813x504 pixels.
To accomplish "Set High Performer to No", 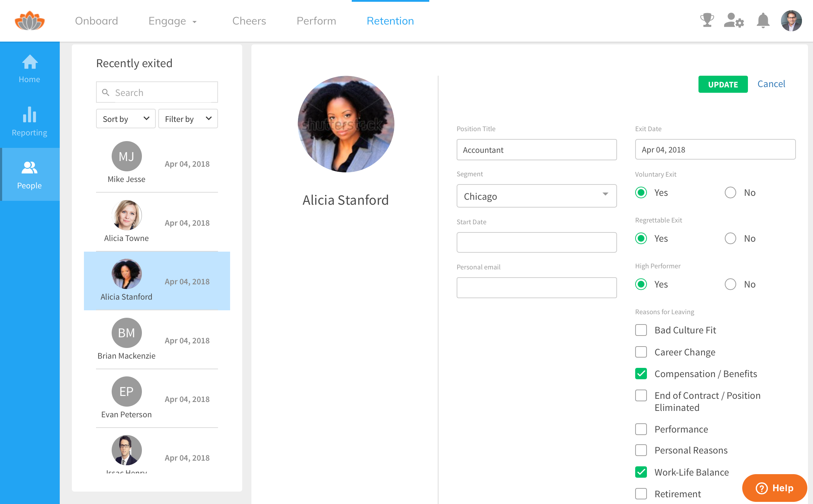I will (x=730, y=284).
